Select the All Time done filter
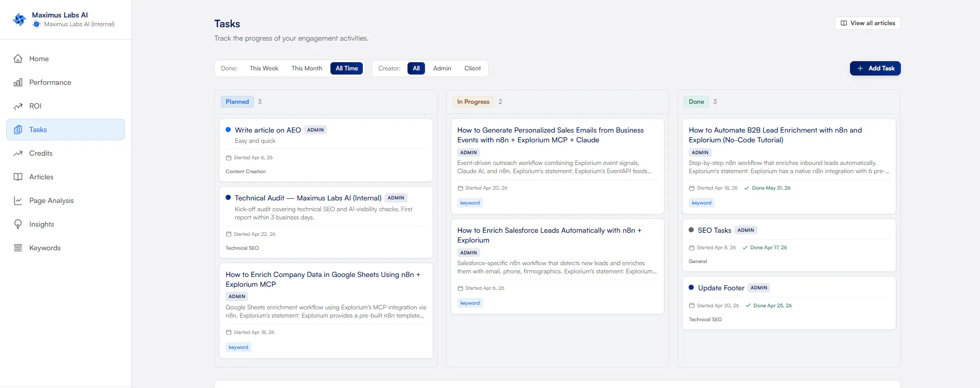Viewport: 980px width, 388px height. click(x=347, y=68)
